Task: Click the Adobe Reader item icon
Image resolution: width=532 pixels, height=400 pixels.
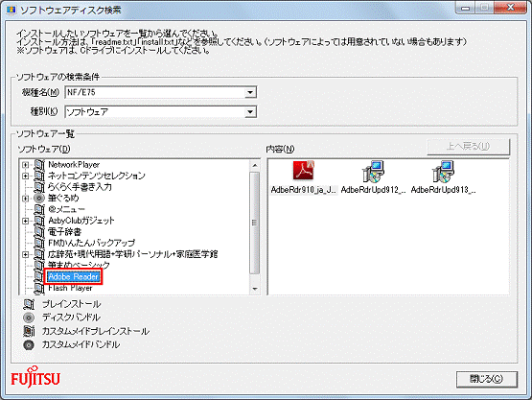Action: click(39, 277)
